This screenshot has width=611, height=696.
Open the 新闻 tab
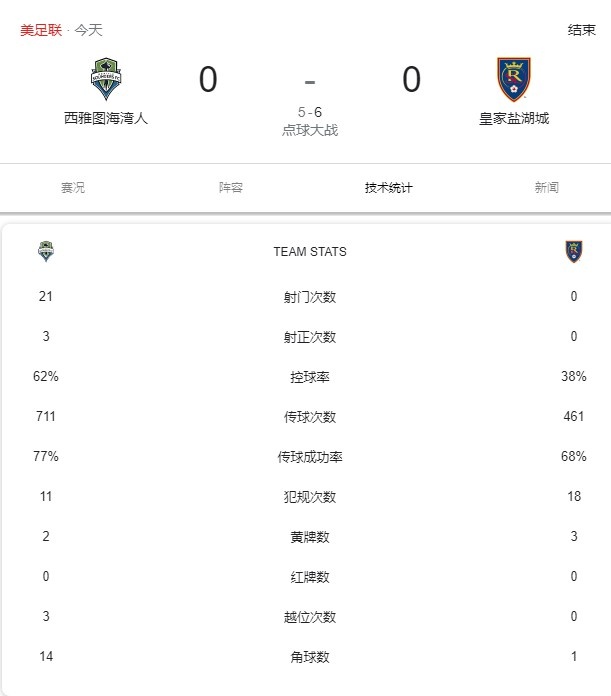[x=547, y=187]
